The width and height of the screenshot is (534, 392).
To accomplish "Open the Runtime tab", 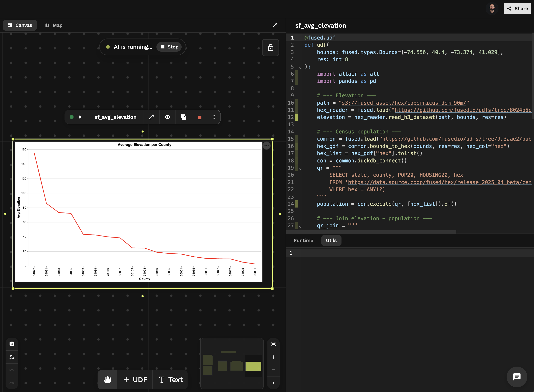I will pos(303,240).
